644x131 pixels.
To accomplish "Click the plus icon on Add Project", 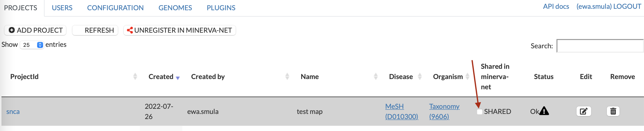I will click(x=11, y=30).
